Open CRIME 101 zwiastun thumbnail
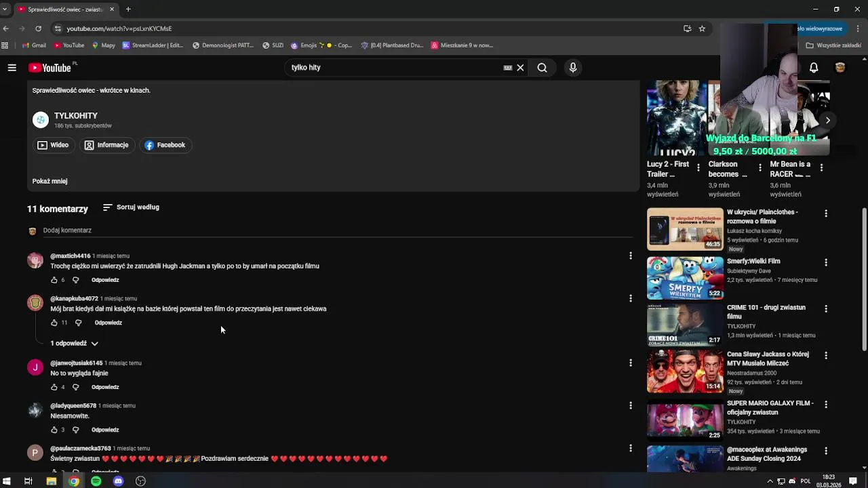 (x=685, y=325)
